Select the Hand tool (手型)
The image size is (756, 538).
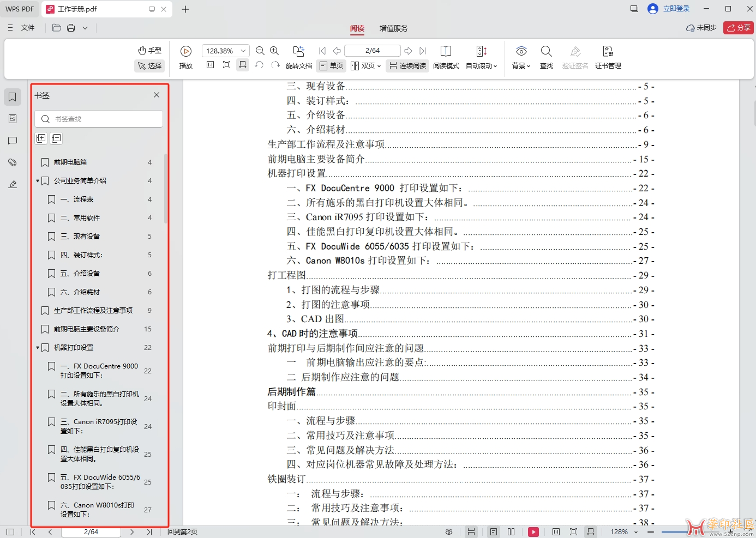pos(149,51)
